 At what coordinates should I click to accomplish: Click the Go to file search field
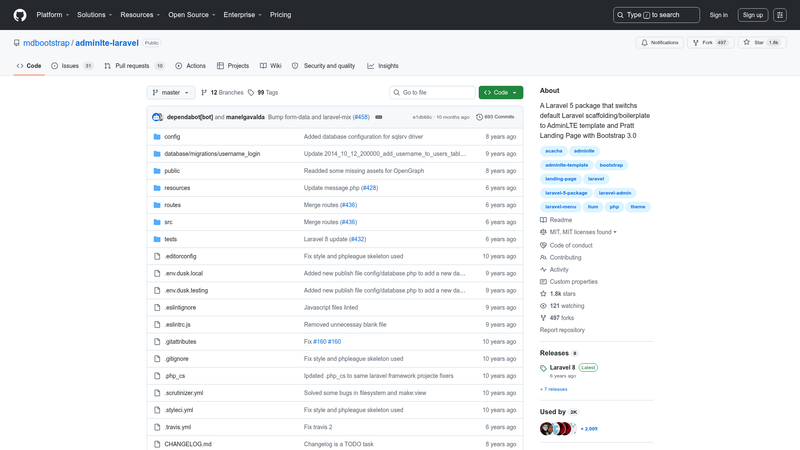click(432, 92)
